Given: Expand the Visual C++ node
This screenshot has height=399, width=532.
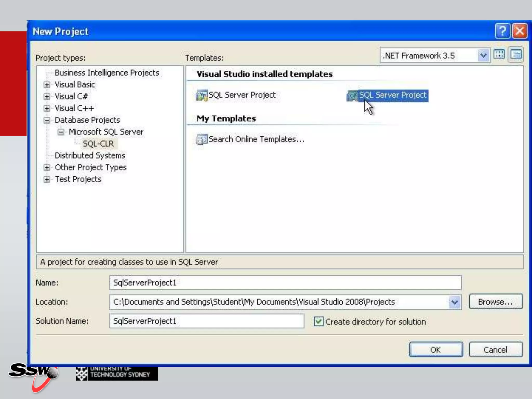Looking at the screenshot, I should pos(47,108).
